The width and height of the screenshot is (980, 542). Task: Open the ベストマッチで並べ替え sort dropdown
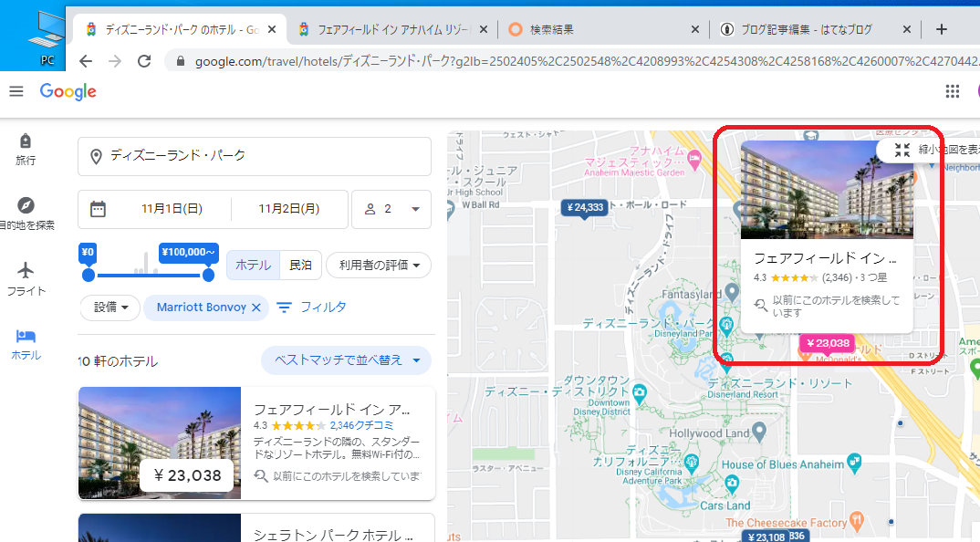coord(346,360)
